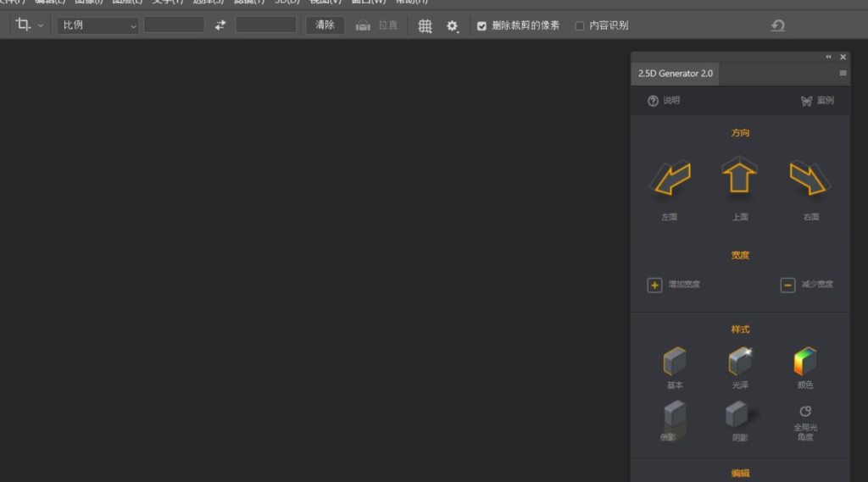Screen dimensions: 868x482
Task: Apply the shadow (阴影) style
Action: (x=739, y=415)
